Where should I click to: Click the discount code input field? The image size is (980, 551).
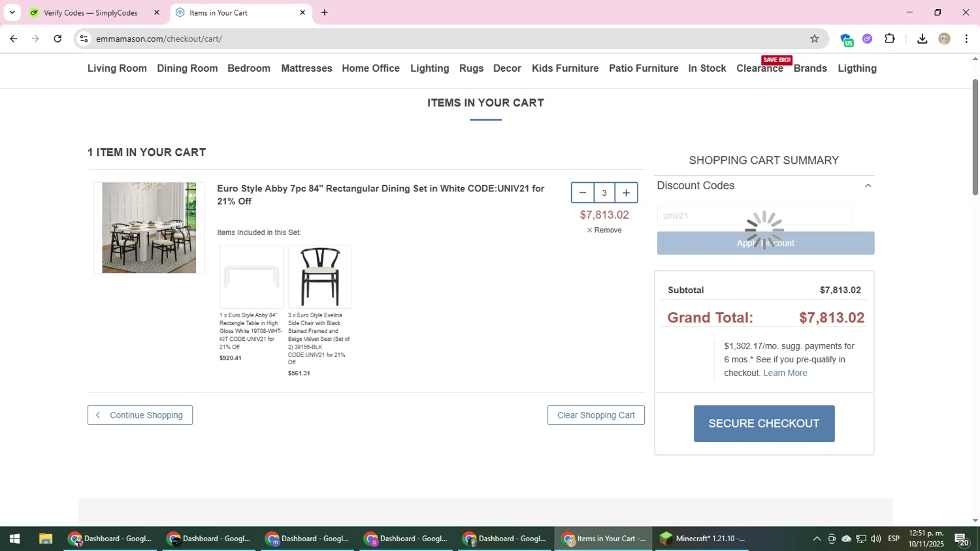click(755, 215)
